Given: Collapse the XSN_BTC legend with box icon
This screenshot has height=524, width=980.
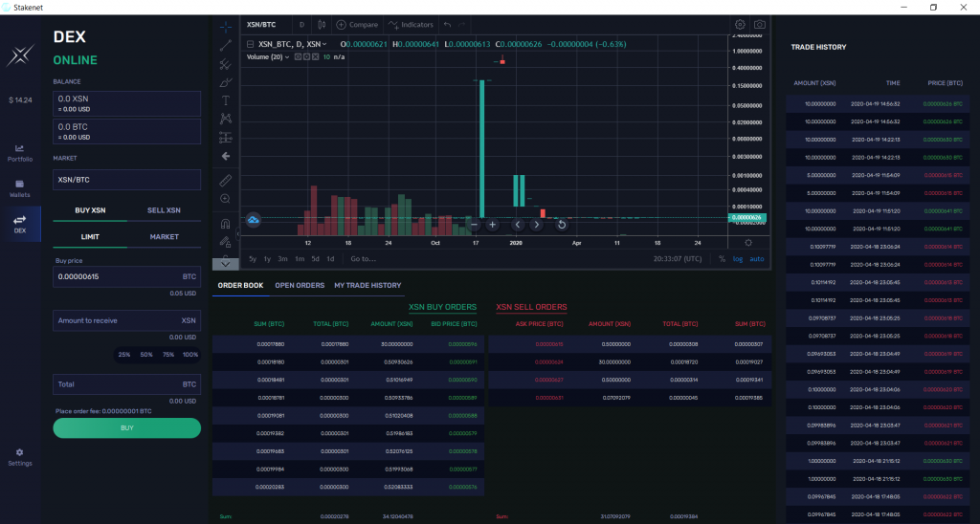Looking at the screenshot, I should click(251, 44).
